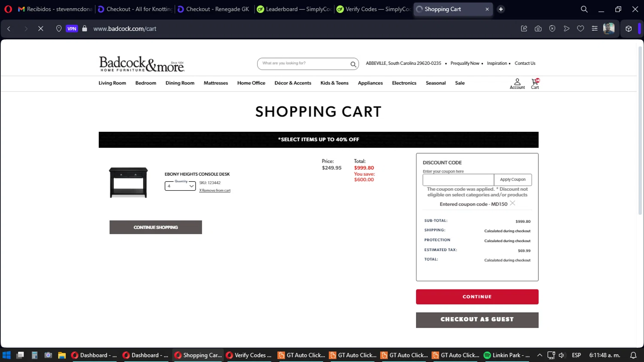This screenshot has width=644, height=362.
Task: Switch to the Verify Codes SimplyCodes tab
Action: (x=373, y=9)
